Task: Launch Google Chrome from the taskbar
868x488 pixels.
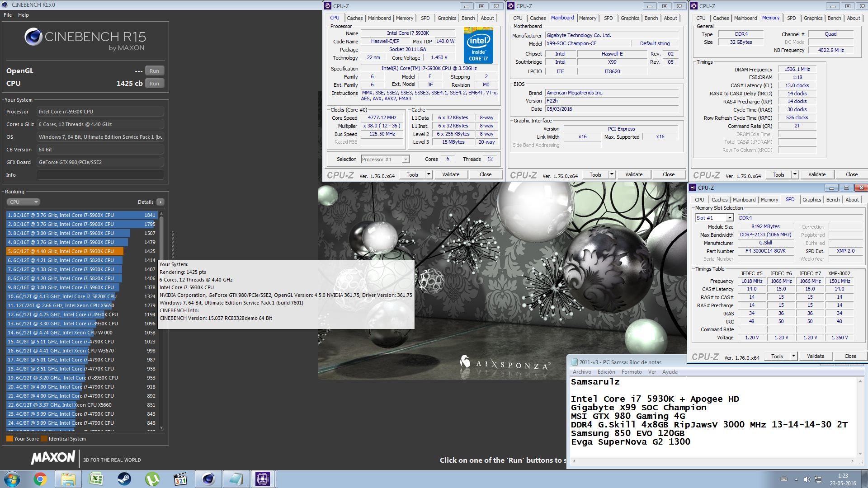Action: click(40, 479)
